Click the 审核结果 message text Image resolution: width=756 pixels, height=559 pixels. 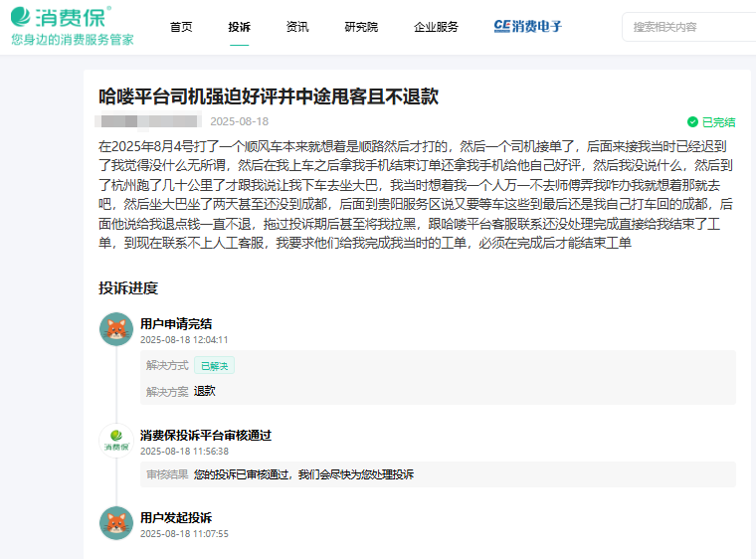point(303,474)
